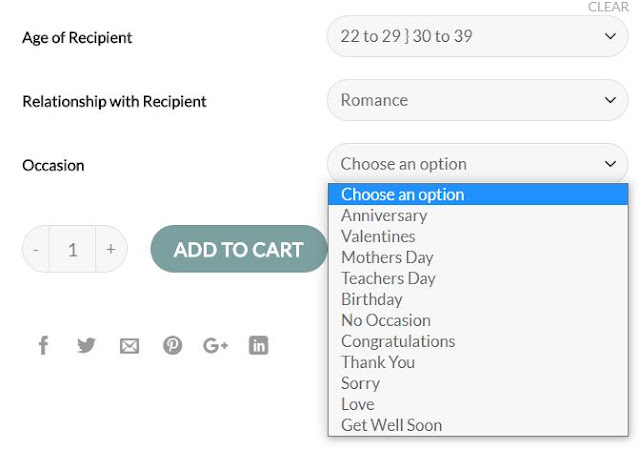The height and width of the screenshot is (450, 640).
Task: Clear the selected options
Action: pos(608,7)
